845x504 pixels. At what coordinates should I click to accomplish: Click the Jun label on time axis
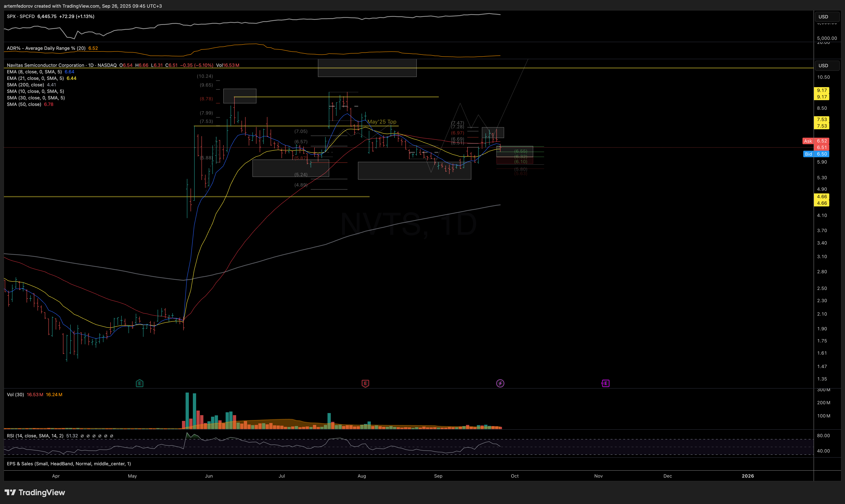tap(209, 476)
